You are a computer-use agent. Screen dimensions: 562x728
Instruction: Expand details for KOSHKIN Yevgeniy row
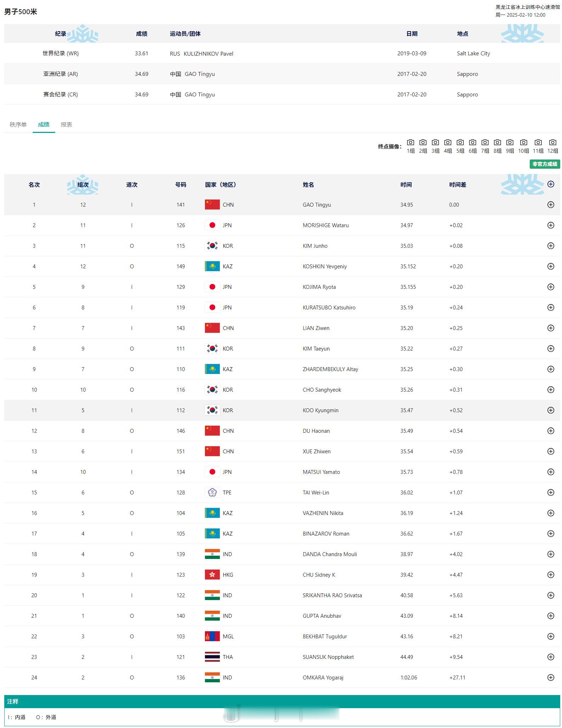point(551,266)
